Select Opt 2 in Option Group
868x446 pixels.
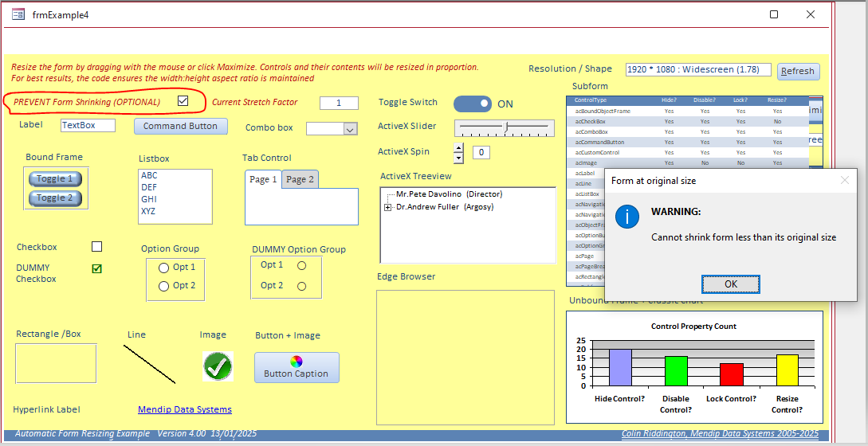coord(164,286)
